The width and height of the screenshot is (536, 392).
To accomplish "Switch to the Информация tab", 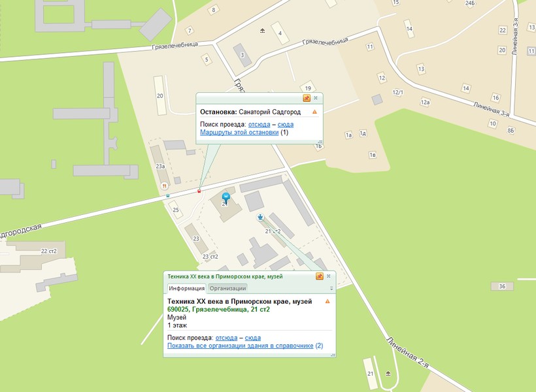I will pos(187,288).
